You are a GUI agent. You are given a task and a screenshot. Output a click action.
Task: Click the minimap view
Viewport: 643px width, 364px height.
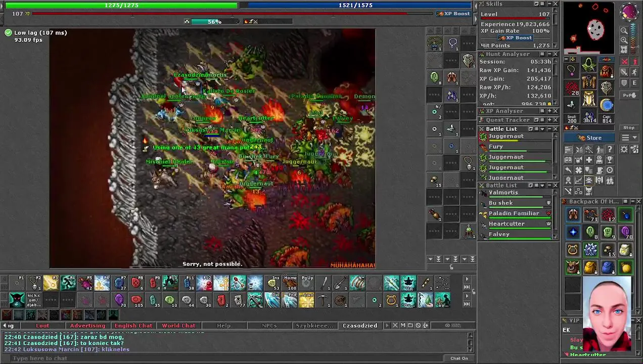(x=589, y=28)
